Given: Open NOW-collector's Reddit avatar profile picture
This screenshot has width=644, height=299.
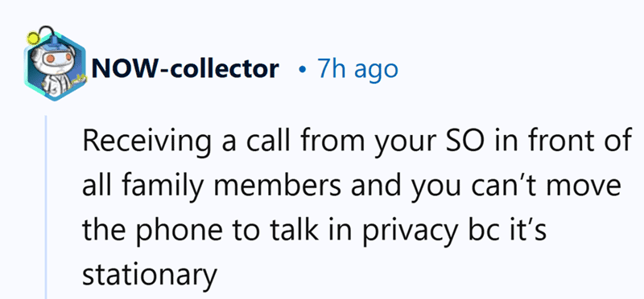Looking at the screenshot, I should [x=55, y=64].
